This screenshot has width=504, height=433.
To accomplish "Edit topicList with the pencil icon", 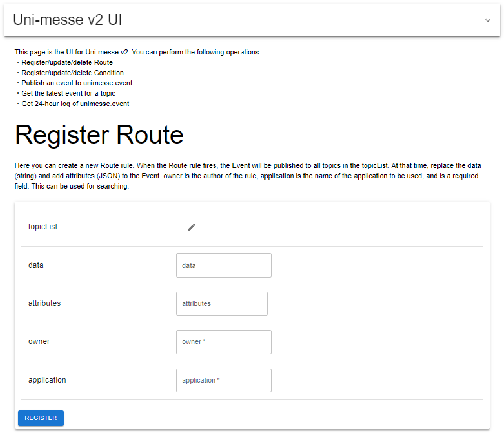I will [x=191, y=227].
